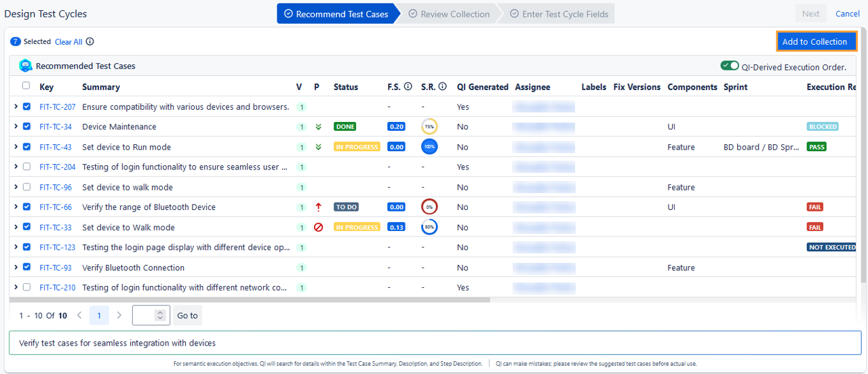Screen dimensions: 868x374
Task: Click the blocker priority icon for FIT-TC-33
Action: pyautogui.click(x=318, y=228)
